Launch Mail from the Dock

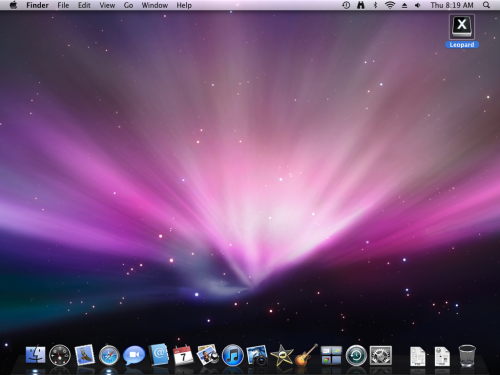(85, 355)
